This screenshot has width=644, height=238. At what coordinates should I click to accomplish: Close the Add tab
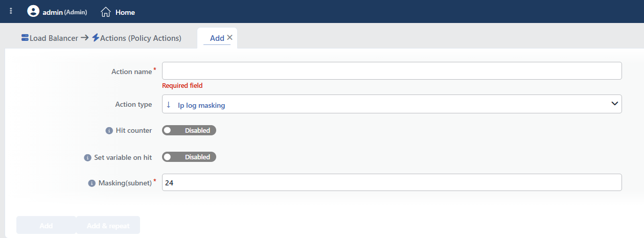(229, 37)
